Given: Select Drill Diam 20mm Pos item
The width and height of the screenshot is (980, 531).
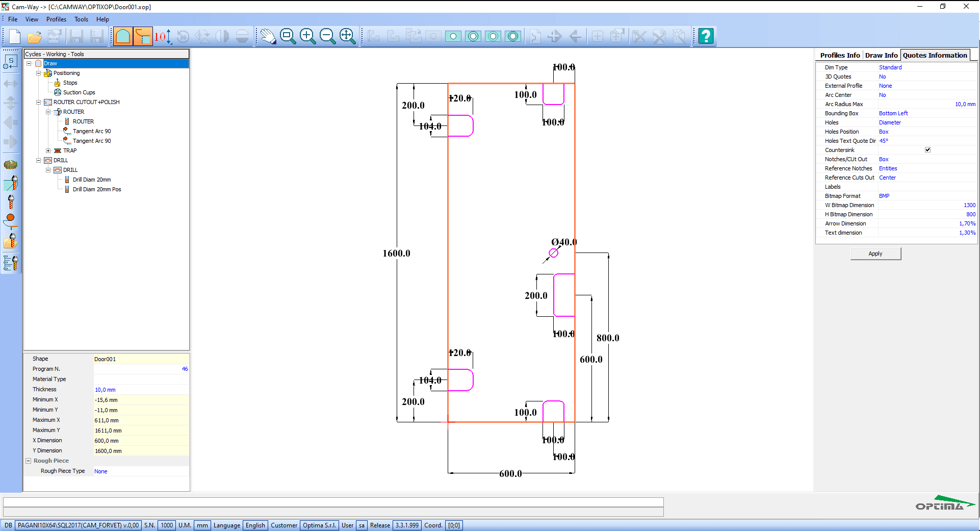Looking at the screenshot, I should [x=97, y=189].
